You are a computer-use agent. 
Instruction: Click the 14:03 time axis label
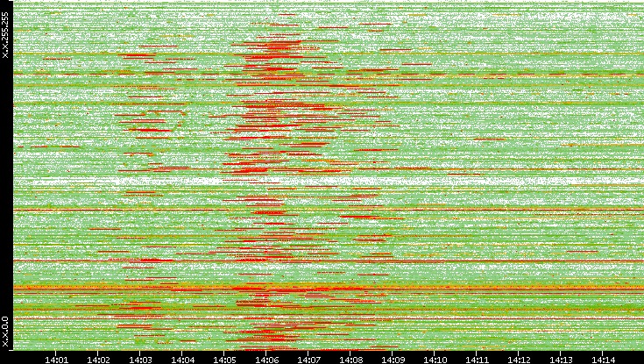pos(140,360)
